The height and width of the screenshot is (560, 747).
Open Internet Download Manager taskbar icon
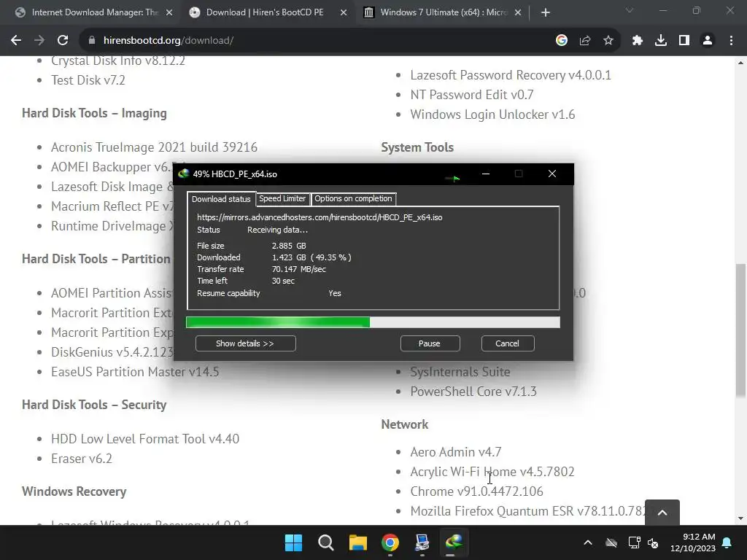click(454, 542)
